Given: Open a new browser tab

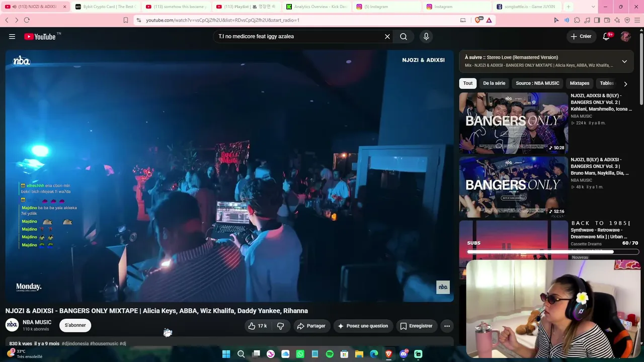Looking at the screenshot, I should click(x=569, y=7).
